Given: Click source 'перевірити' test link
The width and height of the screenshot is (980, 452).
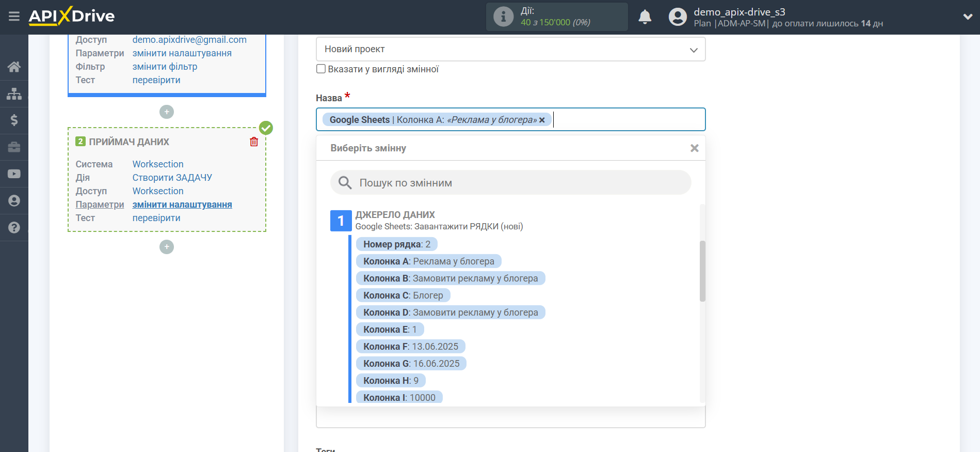Looking at the screenshot, I should [156, 80].
